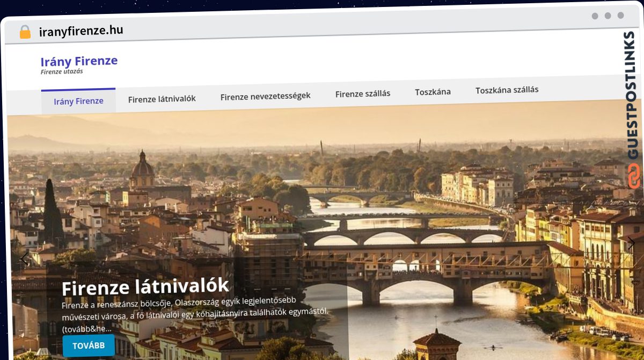Click the blue TOVÁBB button
This screenshot has height=360, width=644.
[89, 345]
